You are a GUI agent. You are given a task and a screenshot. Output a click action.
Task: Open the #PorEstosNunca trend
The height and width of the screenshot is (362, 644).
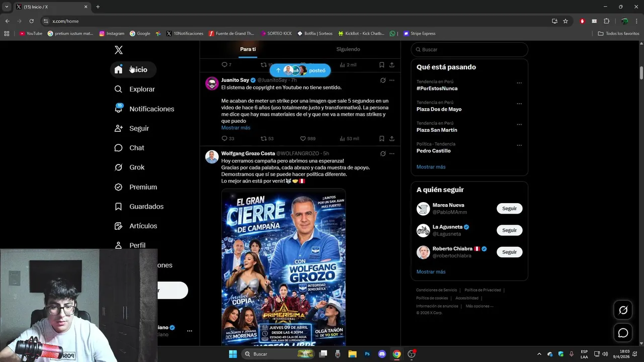[x=437, y=88]
